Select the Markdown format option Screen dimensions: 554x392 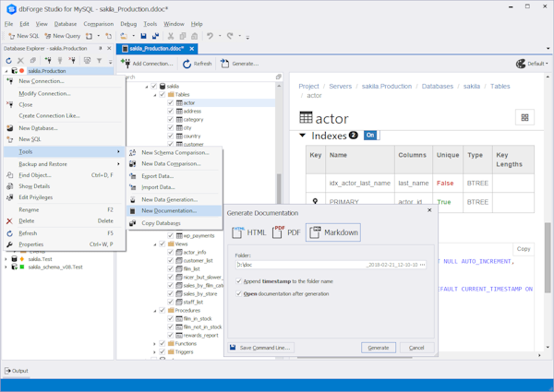coord(333,232)
